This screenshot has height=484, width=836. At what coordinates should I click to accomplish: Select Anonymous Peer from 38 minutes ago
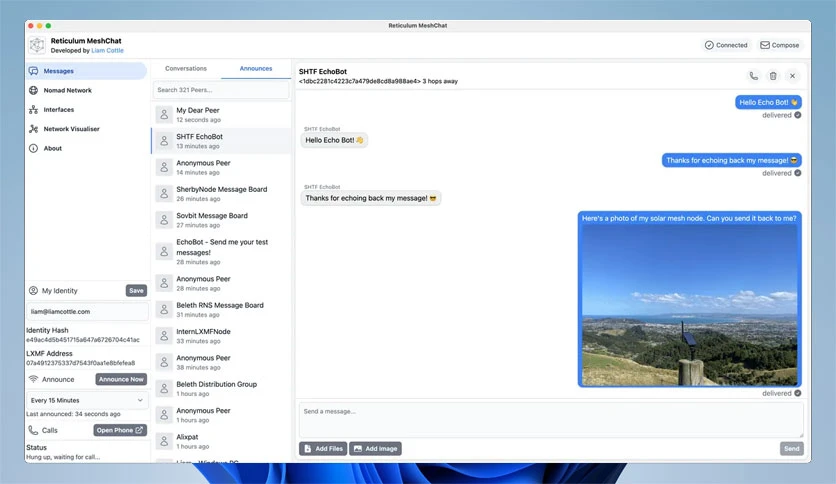[221, 362]
